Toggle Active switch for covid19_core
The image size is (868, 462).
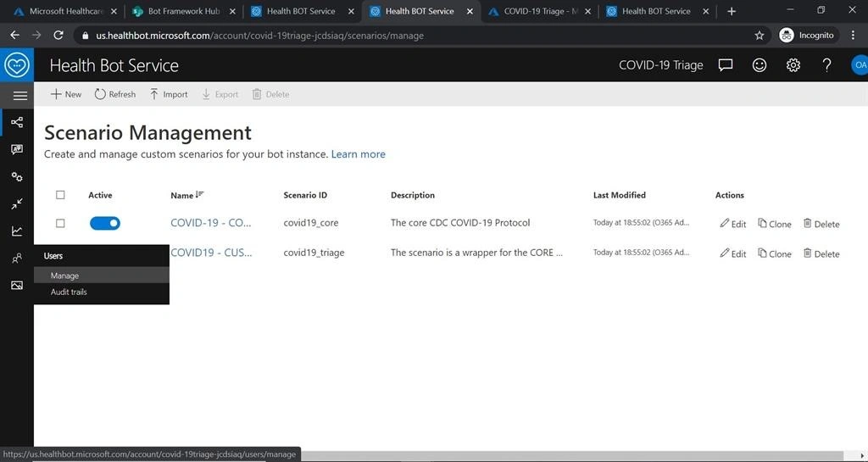click(105, 224)
